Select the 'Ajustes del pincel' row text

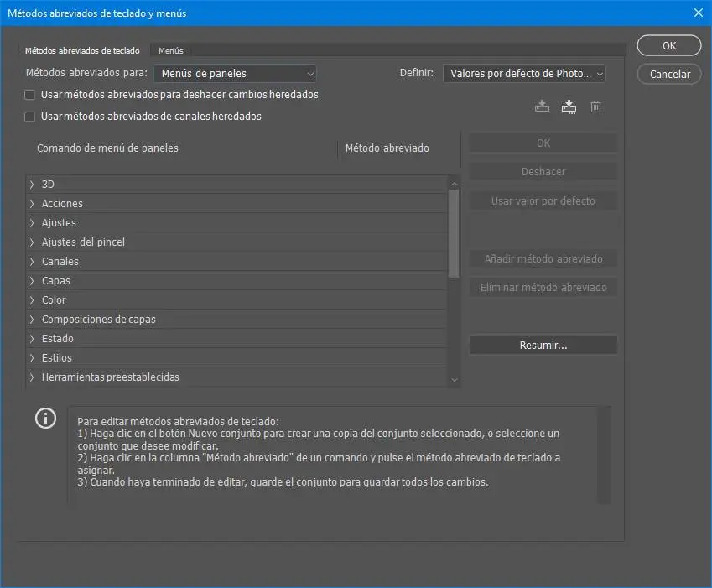point(83,242)
